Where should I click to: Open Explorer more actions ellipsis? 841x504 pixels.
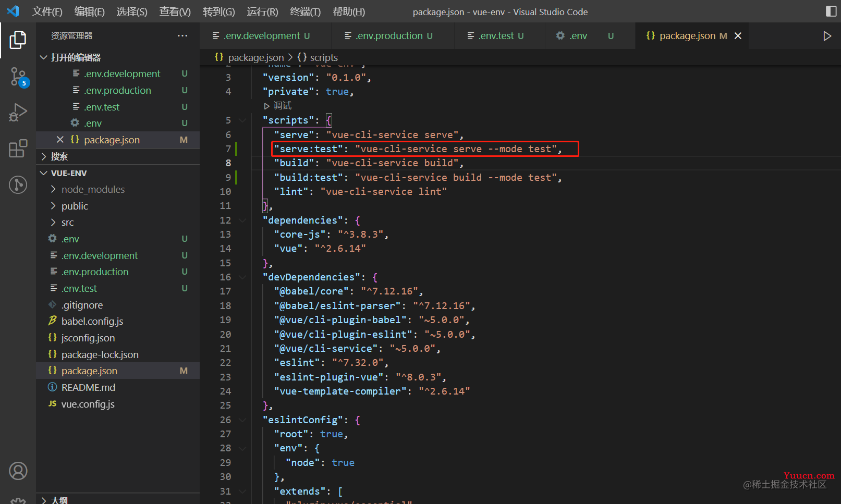click(182, 35)
